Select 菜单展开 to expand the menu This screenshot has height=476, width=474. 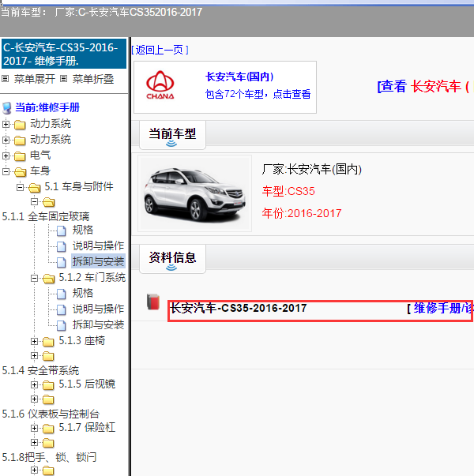[x=34, y=79]
